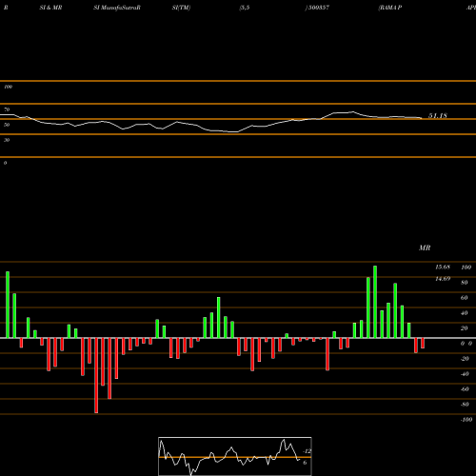
Task: Click the 30 level label on RSI axis
Action: (x=7, y=140)
